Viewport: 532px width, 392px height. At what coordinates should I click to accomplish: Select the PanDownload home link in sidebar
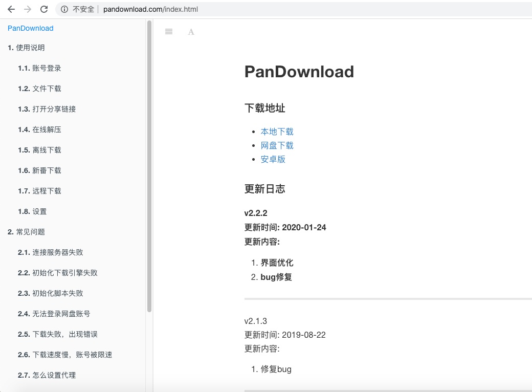[x=30, y=28]
